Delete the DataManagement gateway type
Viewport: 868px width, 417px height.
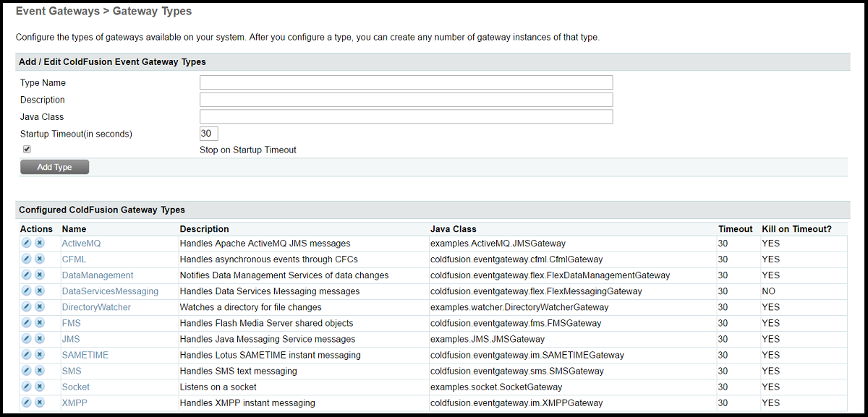[x=40, y=275]
